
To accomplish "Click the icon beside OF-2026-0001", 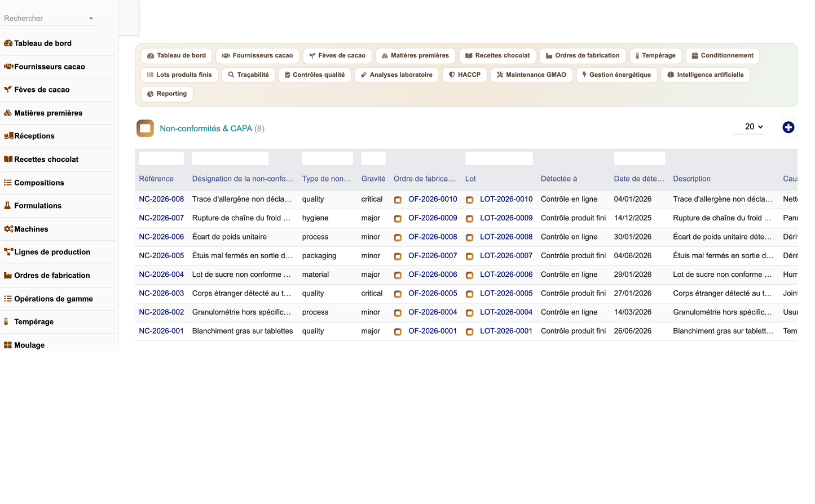I will coord(398,331).
